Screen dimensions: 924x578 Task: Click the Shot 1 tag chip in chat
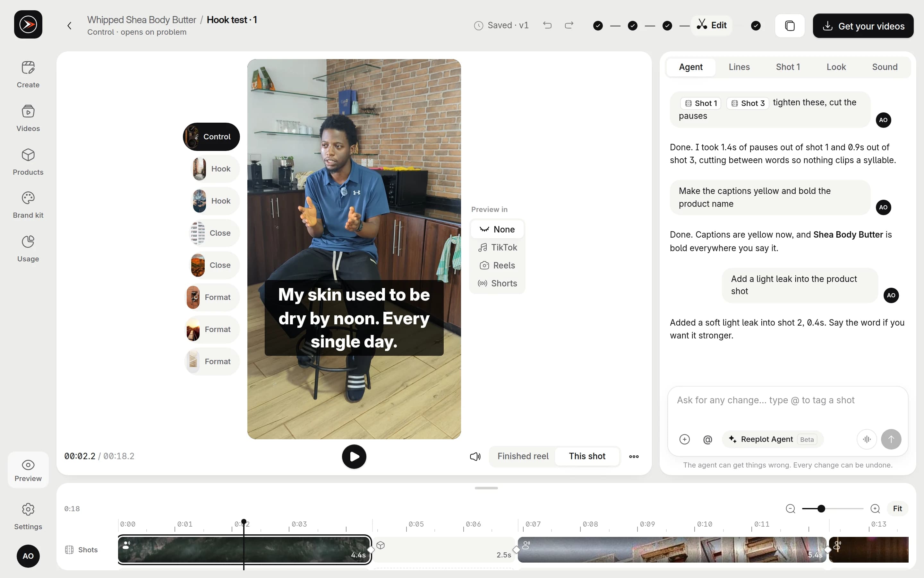pos(701,103)
